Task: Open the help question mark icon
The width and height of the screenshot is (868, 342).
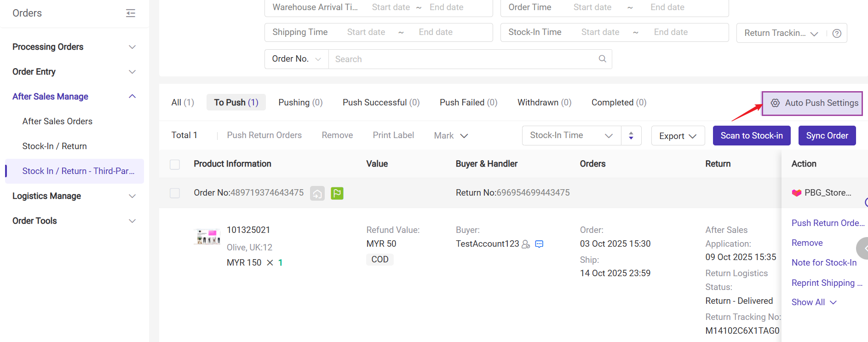Action: coord(837,33)
